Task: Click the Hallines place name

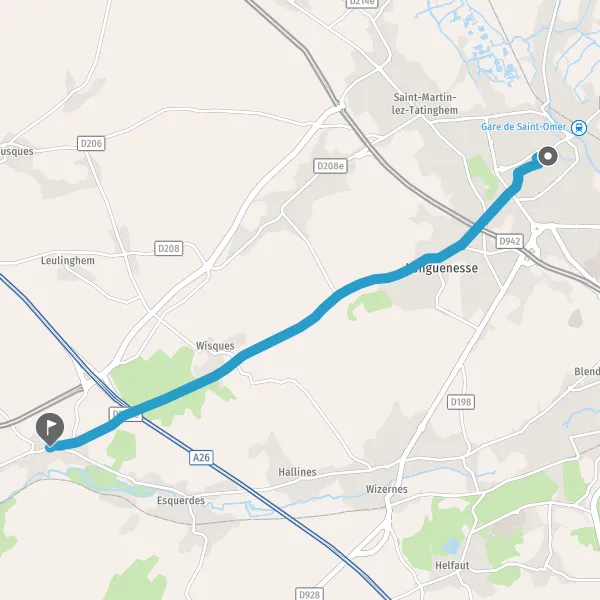Action: coord(297,472)
